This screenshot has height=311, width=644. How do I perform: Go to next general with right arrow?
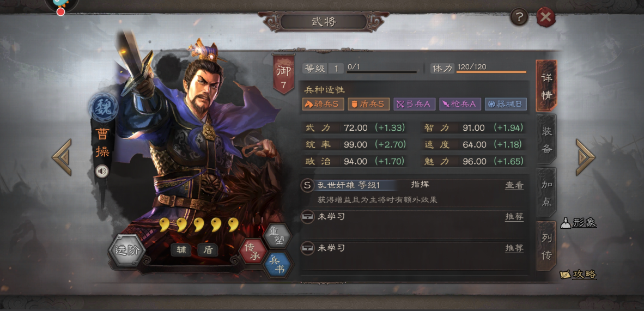coord(585,157)
